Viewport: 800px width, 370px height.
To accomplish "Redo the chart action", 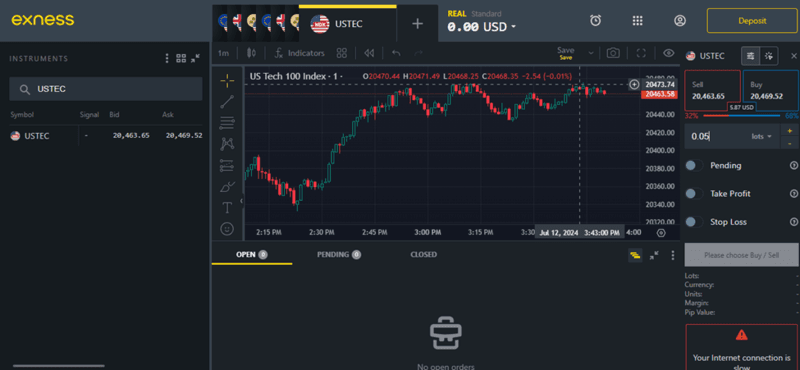I will point(418,53).
